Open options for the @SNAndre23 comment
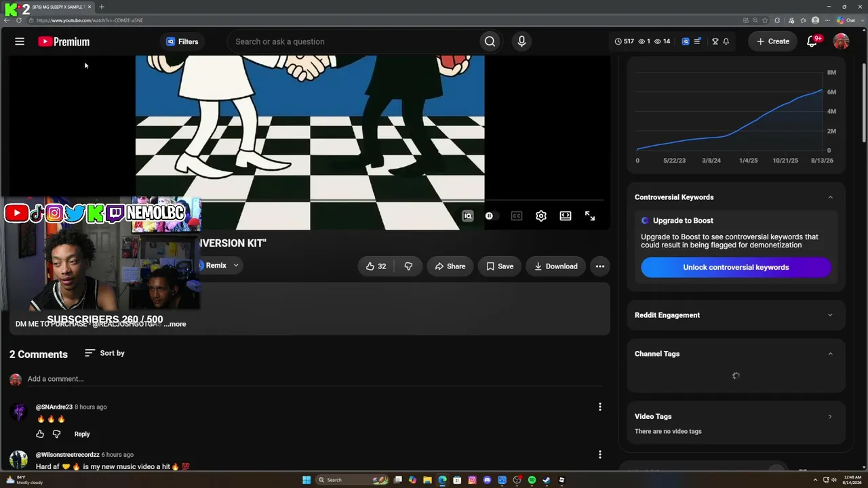Screen dimensions: 868x488 point(599,407)
